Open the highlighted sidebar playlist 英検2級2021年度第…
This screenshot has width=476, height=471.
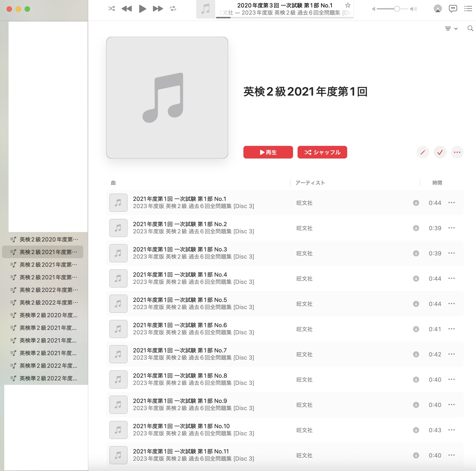click(43, 252)
